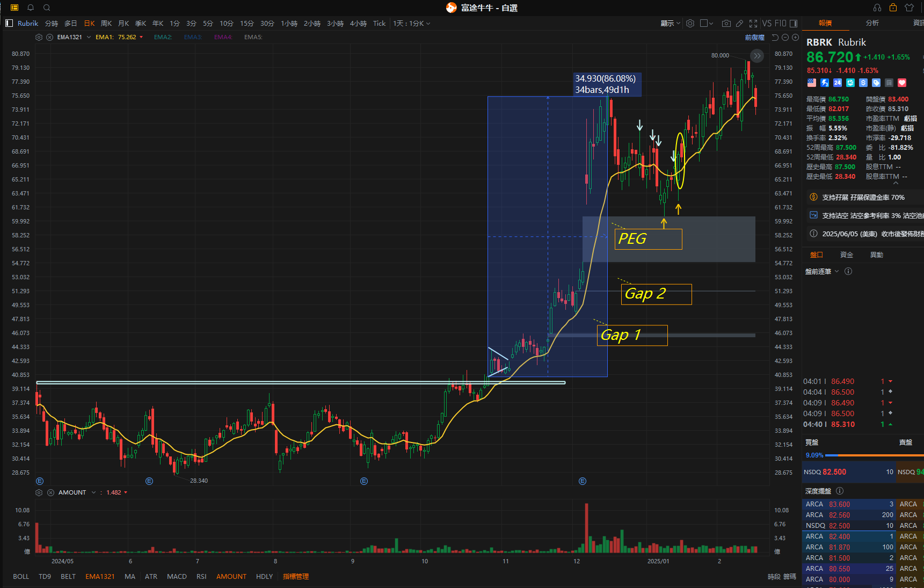
Task: Select the Tick chart view
Action: 379,23
